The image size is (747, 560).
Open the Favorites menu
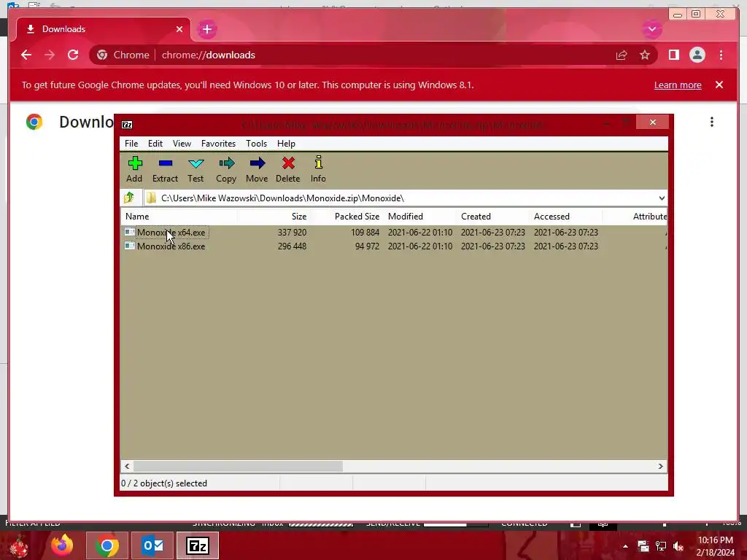pyautogui.click(x=218, y=144)
